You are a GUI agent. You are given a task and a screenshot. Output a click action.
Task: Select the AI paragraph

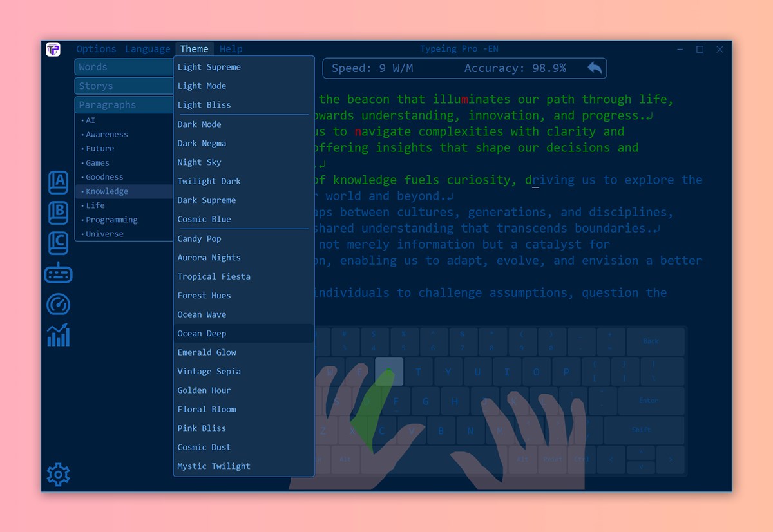click(124, 120)
